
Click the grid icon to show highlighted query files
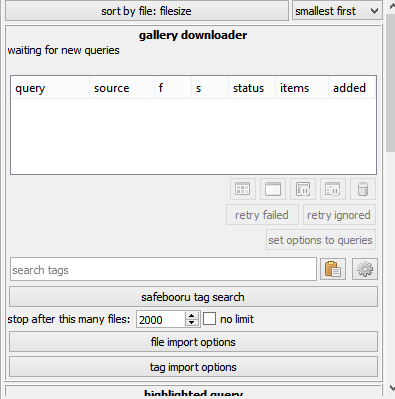(x=243, y=189)
